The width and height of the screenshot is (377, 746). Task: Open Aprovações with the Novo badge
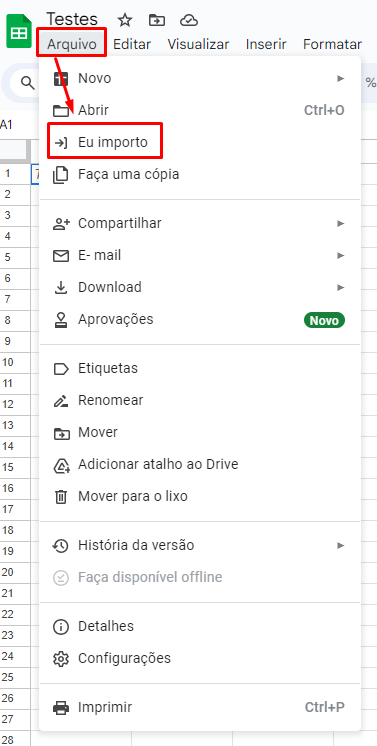pyautogui.click(x=200, y=319)
